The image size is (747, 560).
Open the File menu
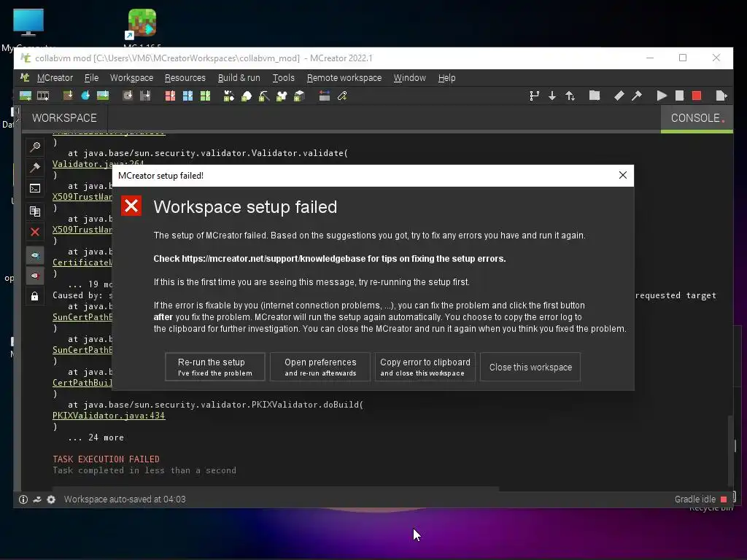click(91, 77)
